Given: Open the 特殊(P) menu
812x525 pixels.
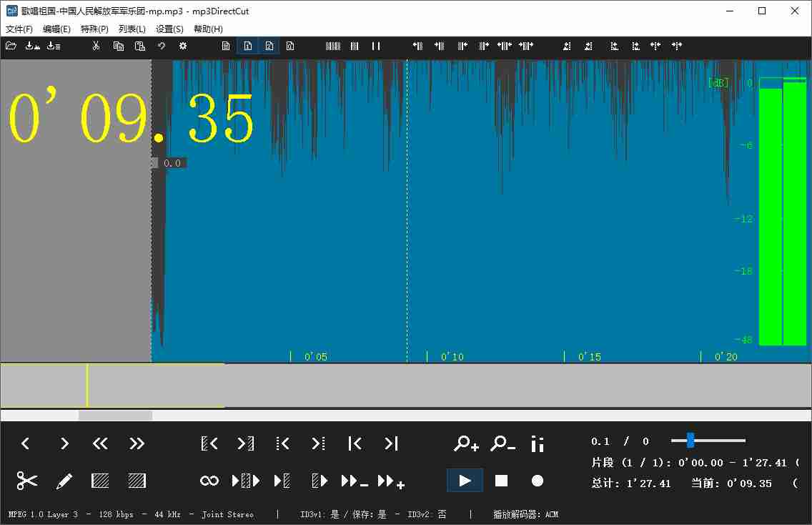Looking at the screenshot, I should pos(94,29).
